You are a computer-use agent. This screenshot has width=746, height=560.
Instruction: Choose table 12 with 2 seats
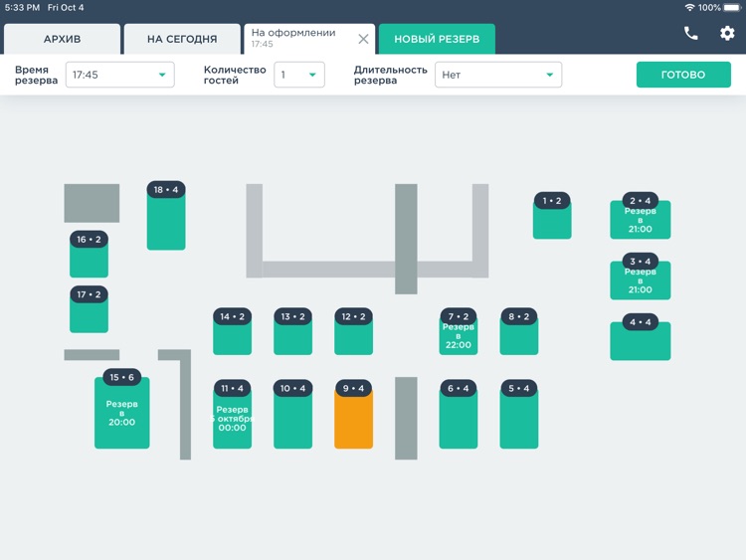(x=353, y=331)
